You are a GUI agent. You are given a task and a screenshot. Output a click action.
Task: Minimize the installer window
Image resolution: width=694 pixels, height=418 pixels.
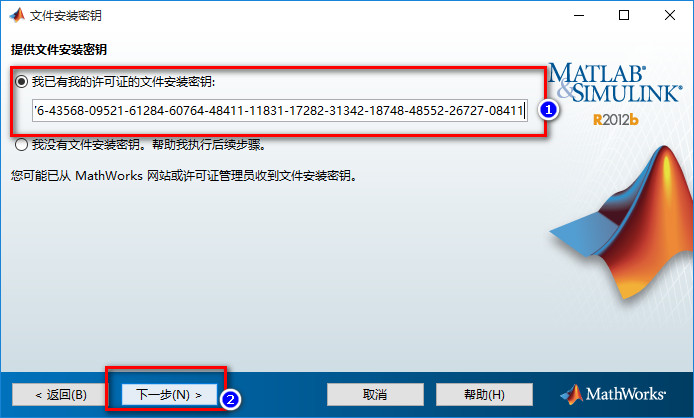click(x=579, y=15)
